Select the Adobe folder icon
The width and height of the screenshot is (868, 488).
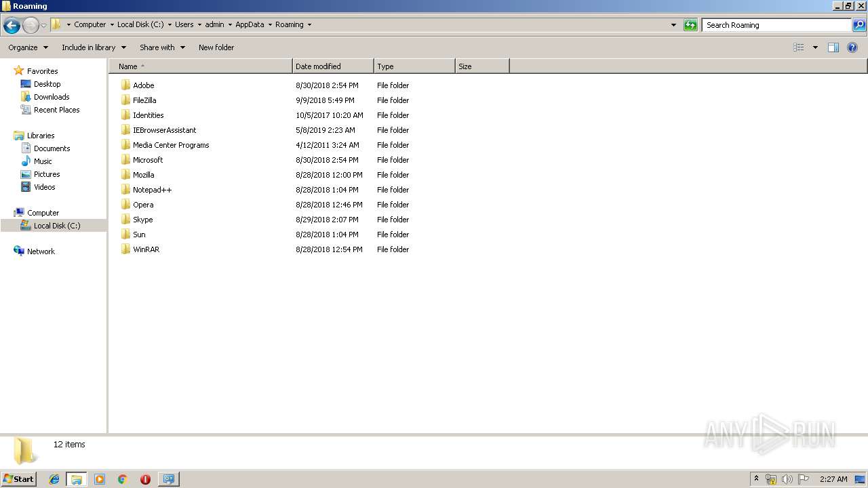point(125,85)
